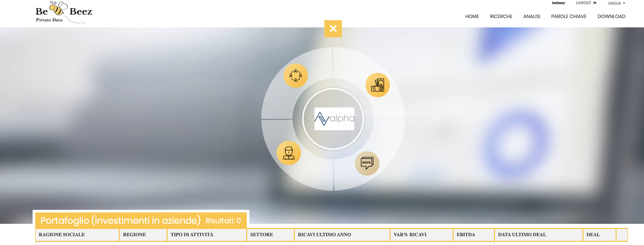Image resolution: width=644 pixels, height=245 pixels.
Task: Log out via LOGOUT link
Action: [x=586, y=3]
